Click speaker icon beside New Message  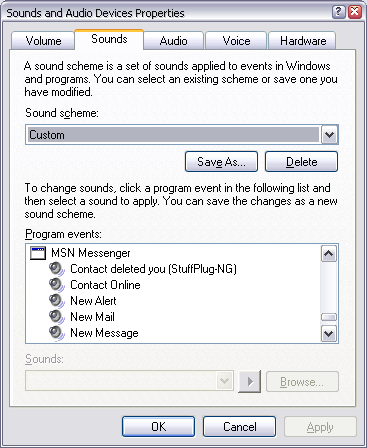56,333
